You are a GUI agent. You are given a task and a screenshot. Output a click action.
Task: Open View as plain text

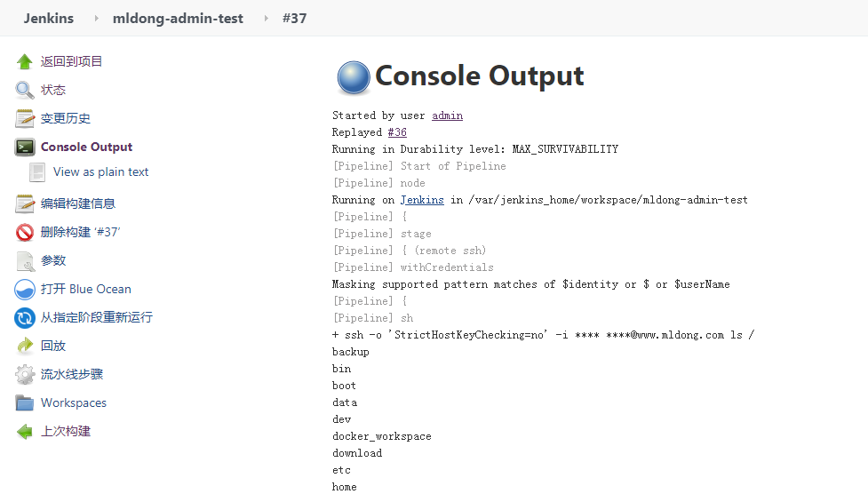100,171
